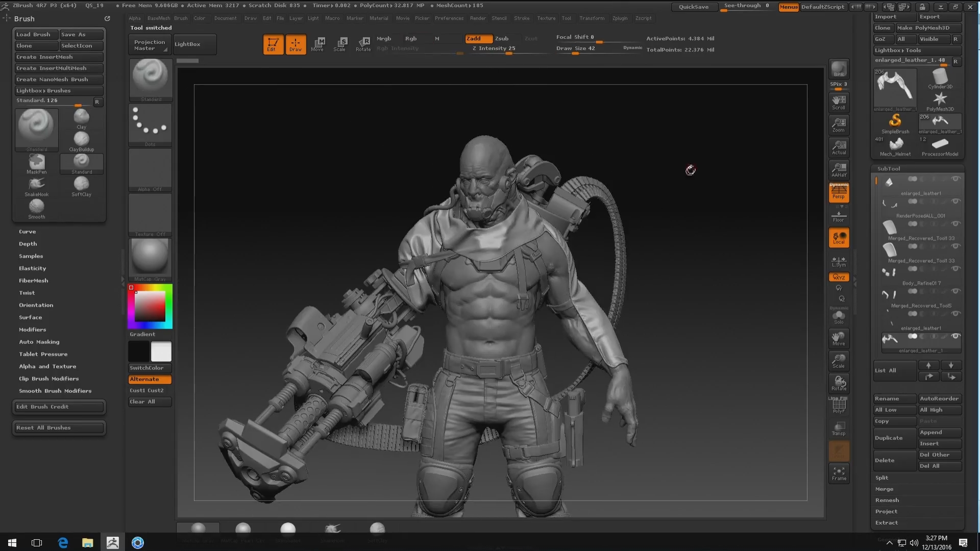Image resolution: width=980 pixels, height=551 pixels.
Task: Open the Zplugin menu
Action: [x=620, y=18]
